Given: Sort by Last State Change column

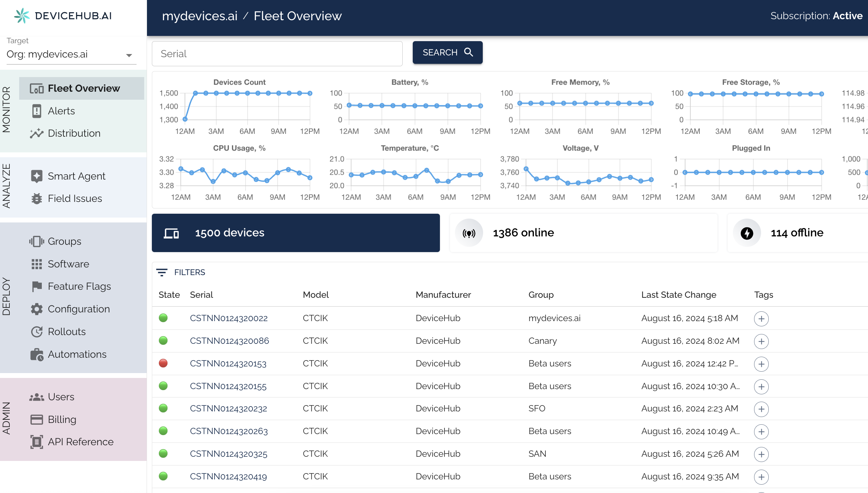Looking at the screenshot, I should (x=679, y=295).
